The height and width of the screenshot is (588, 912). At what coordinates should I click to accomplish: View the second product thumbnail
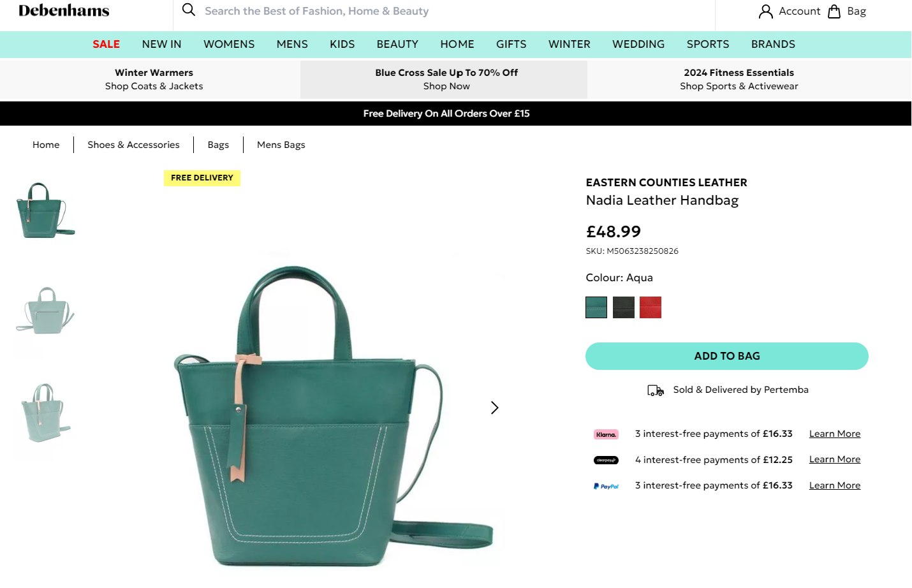pos(45,310)
